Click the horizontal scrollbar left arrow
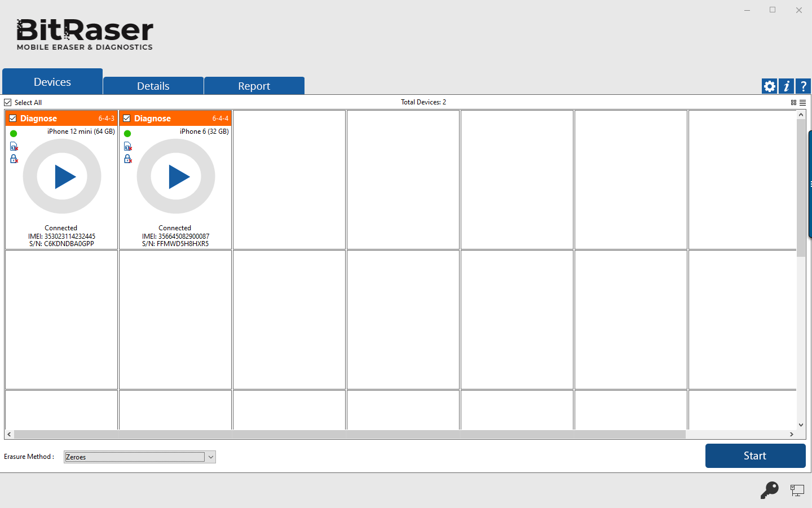This screenshot has height=508, width=812. pos(9,434)
